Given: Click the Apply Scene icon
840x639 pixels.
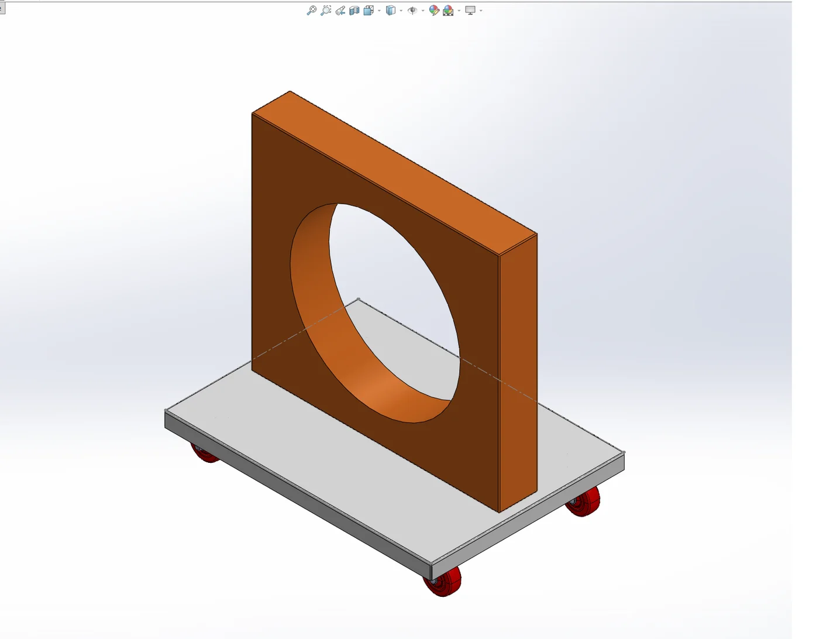Looking at the screenshot, I should (x=448, y=10).
